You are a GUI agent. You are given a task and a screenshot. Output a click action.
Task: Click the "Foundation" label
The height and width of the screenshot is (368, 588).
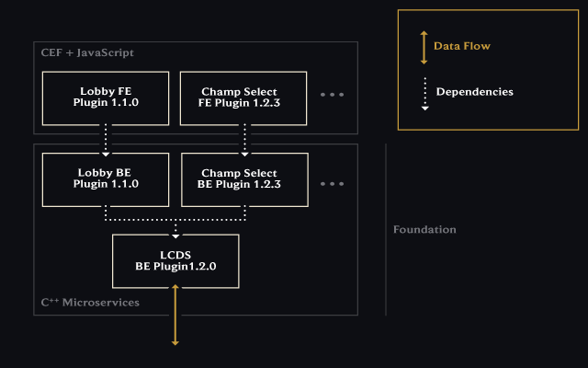coord(424,229)
